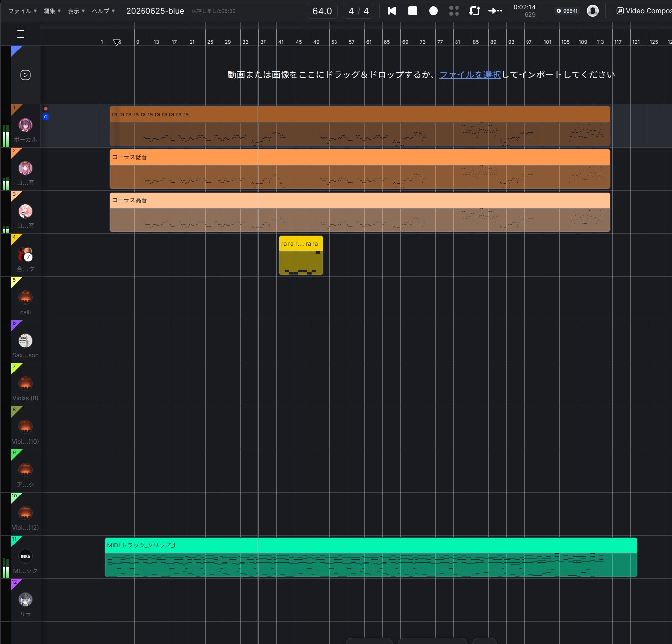Select the Sax...son instrument icon

[x=25, y=341]
